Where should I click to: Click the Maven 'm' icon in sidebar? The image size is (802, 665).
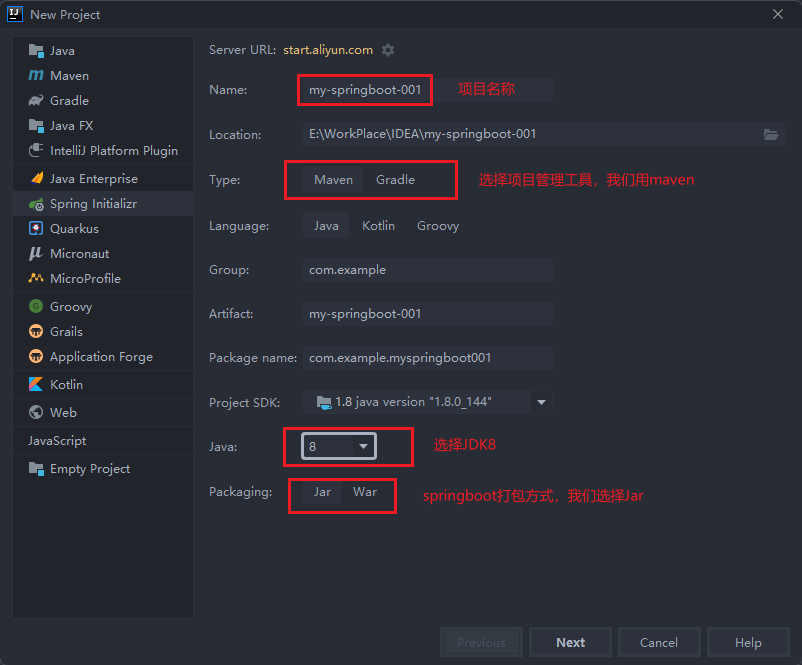[36, 76]
